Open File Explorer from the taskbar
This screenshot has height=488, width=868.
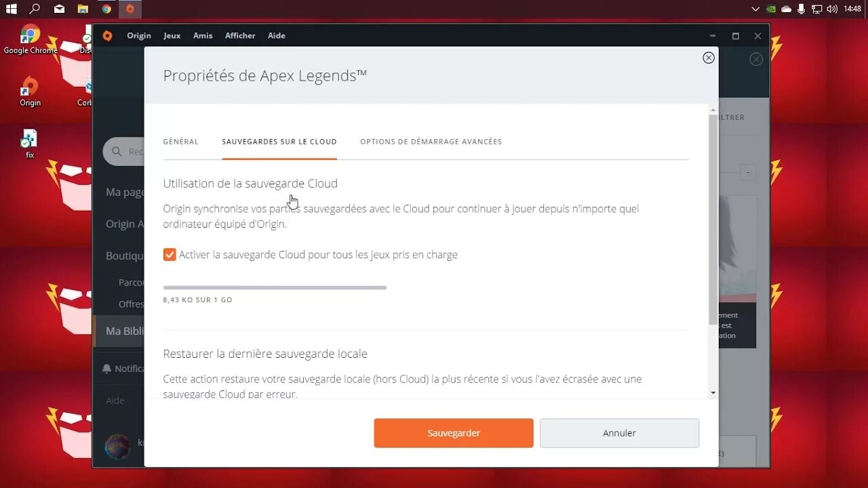(x=83, y=9)
